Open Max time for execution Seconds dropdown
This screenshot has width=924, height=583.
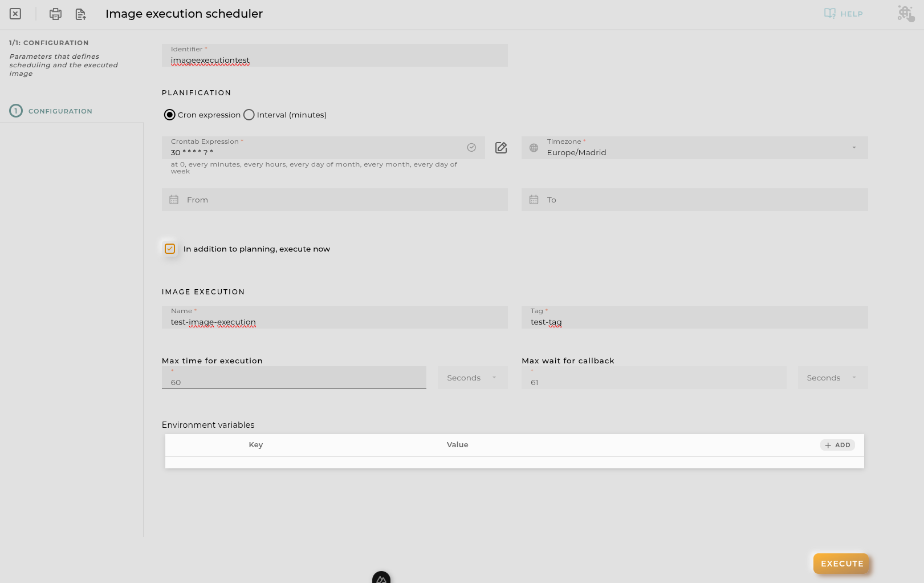tap(473, 378)
